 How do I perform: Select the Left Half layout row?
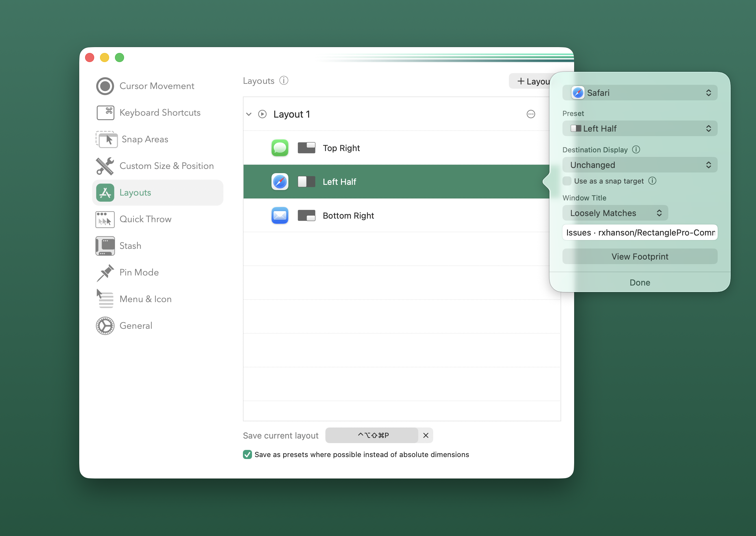click(x=397, y=182)
